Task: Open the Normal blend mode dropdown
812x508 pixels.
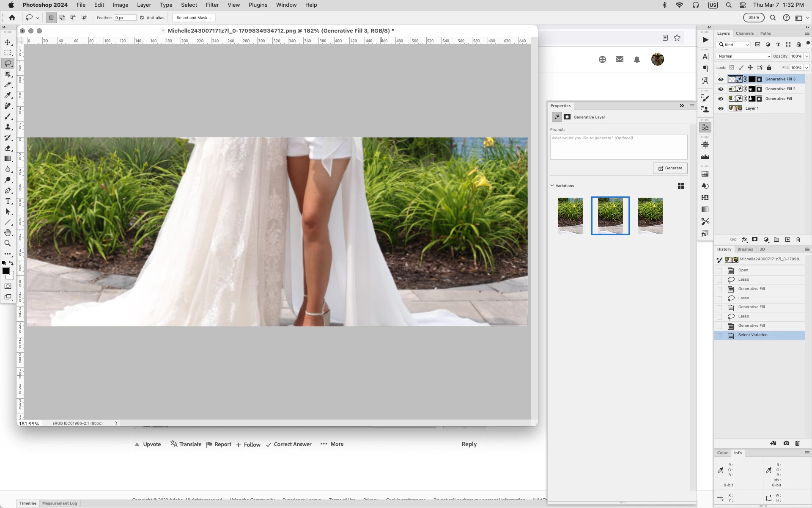Action: pos(743,56)
